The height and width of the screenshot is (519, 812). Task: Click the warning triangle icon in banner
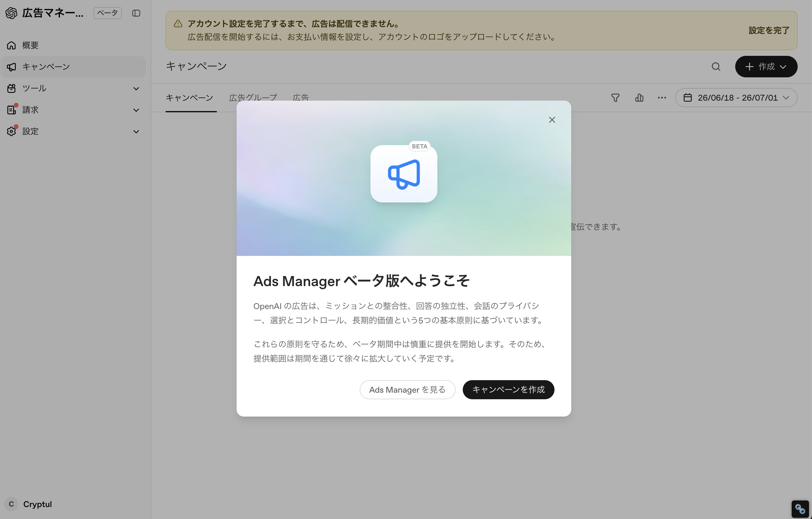[x=178, y=24]
